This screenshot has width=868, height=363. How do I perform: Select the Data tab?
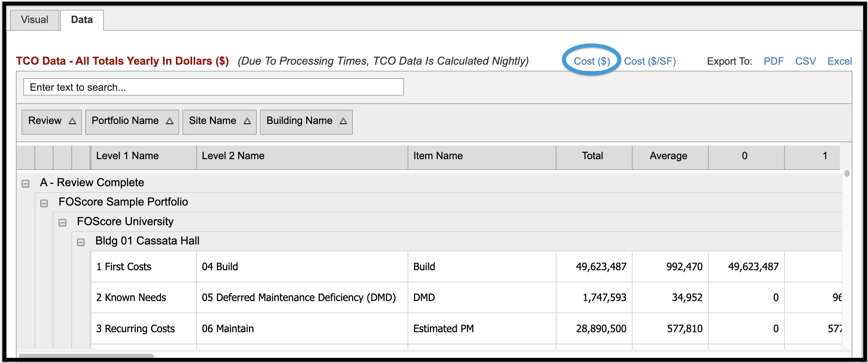point(82,20)
